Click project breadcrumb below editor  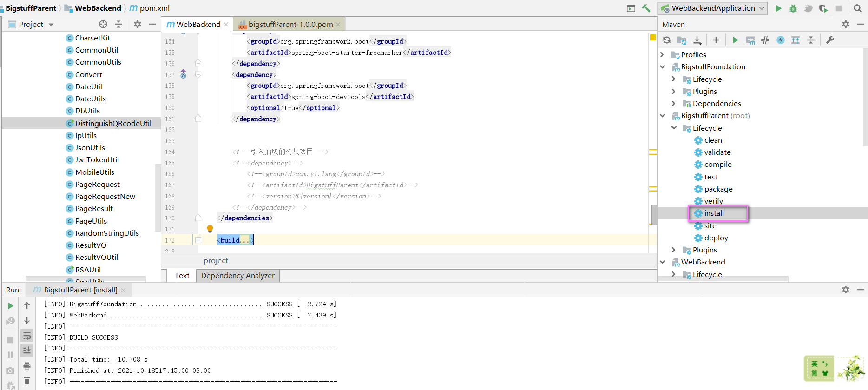coord(216,261)
